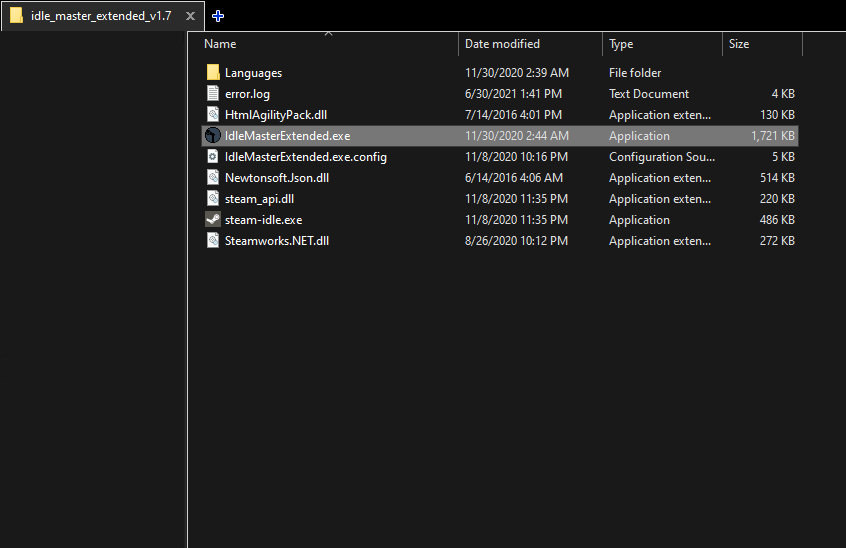Viewport: 846px width, 548px height.
Task: Click the error.log text file icon
Action: click(x=213, y=94)
